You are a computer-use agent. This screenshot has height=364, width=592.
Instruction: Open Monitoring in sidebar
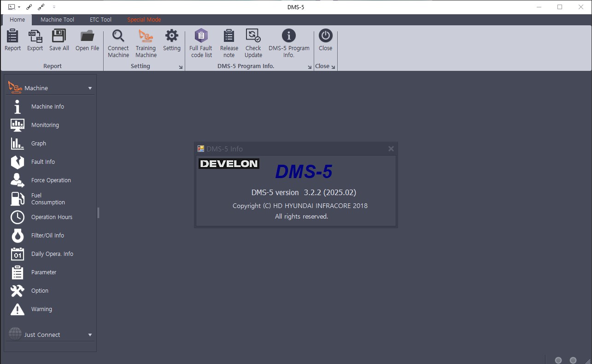click(x=51, y=125)
